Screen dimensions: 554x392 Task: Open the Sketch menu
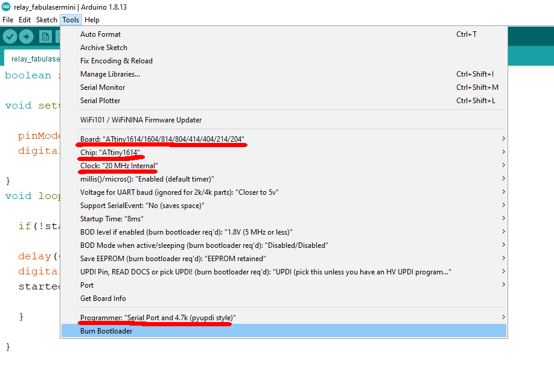[46, 20]
